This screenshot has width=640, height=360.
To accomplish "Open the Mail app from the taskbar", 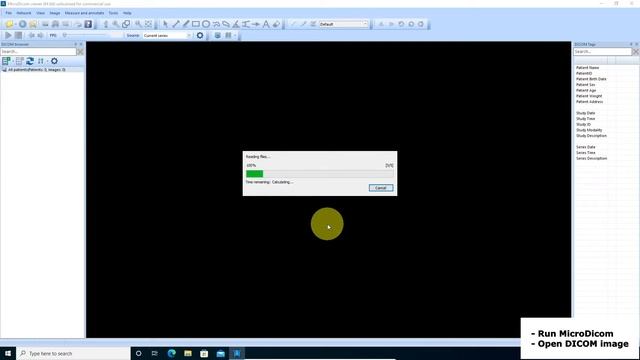I will pyautogui.click(x=221, y=353).
